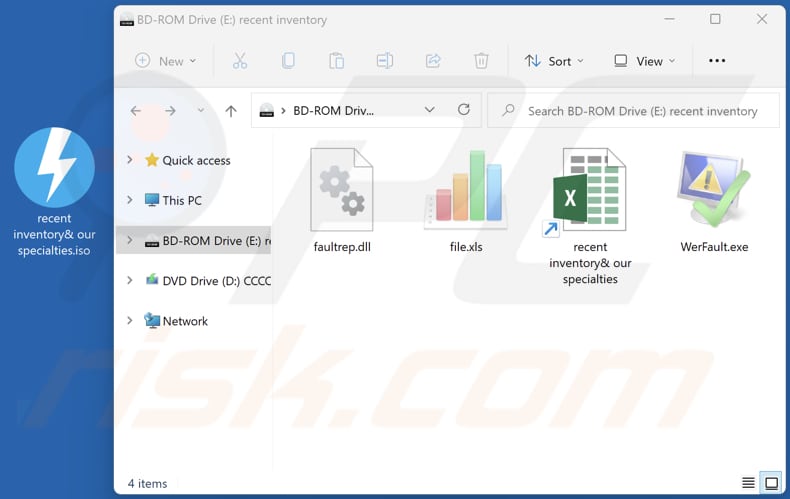Image resolution: width=790 pixels, height=499 pixels.
Task: Click the 4 items status text
Action: [x=148, y=483]
